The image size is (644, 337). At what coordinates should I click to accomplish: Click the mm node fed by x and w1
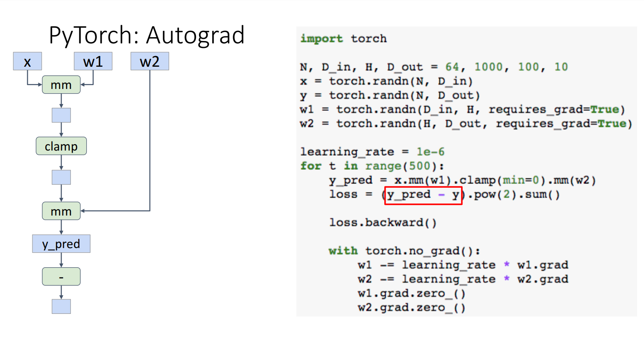click(61, 85)
